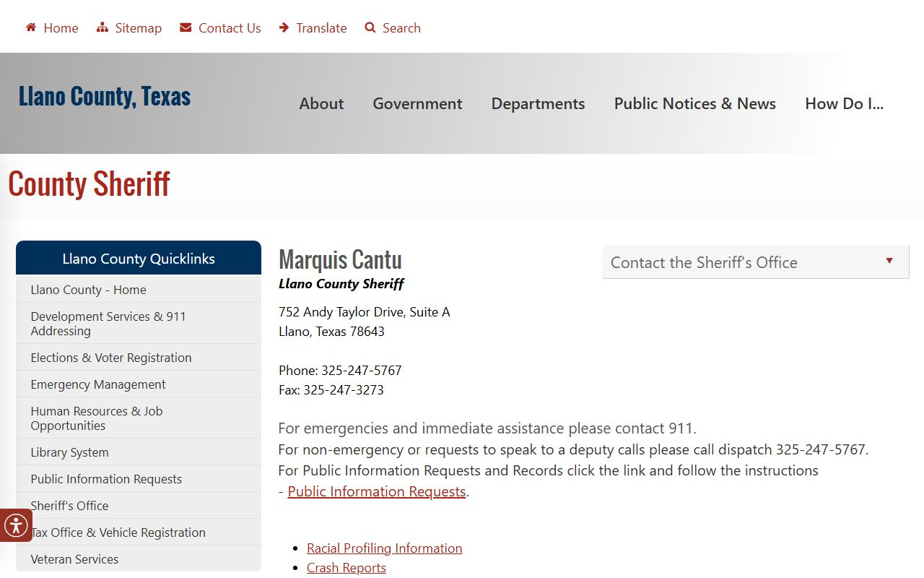
Task: Open the accessibility options widget
Action: click(15, 525)
